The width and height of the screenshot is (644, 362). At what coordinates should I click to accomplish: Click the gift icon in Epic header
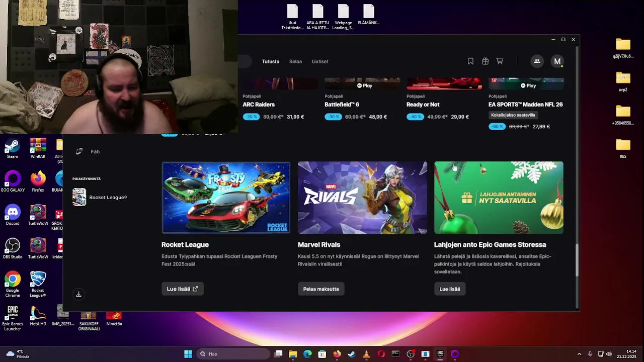pos(485,61)
